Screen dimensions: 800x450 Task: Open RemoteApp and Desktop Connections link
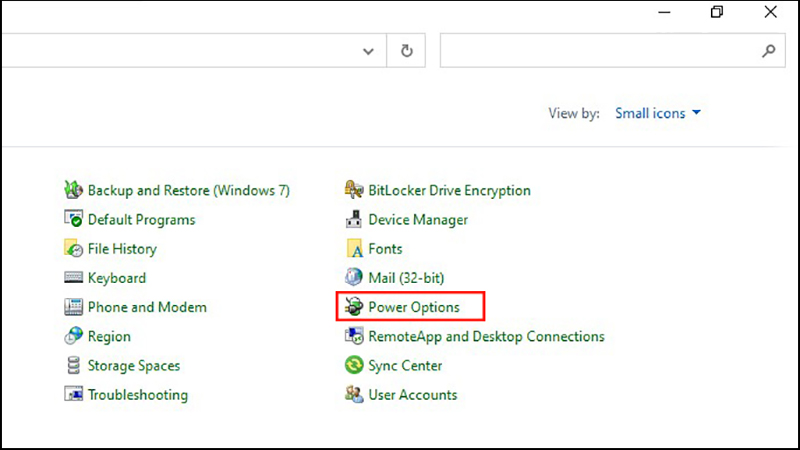pos(486,337)
